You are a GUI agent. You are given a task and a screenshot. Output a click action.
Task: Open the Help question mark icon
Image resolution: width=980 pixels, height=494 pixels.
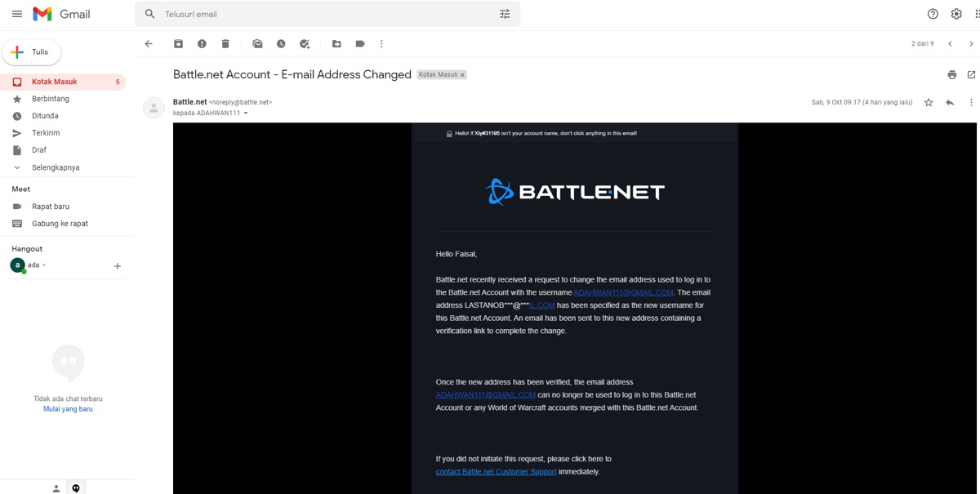click(x=933, y=14)
